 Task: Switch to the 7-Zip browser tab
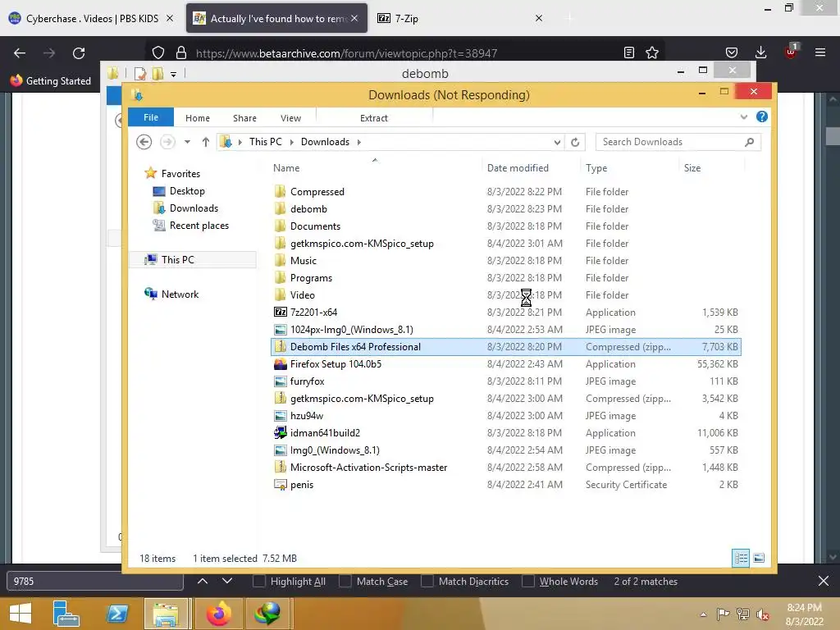click(x=459, y=18)
